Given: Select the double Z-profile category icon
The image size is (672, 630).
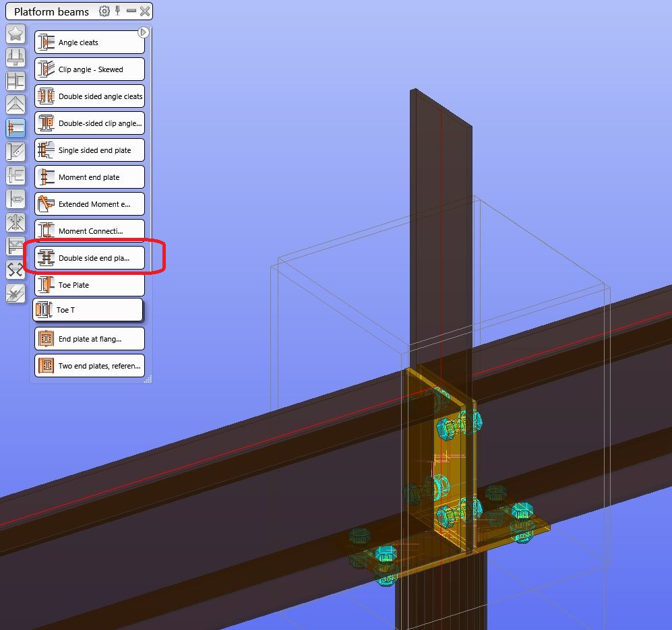Looking at the screenshot, I should [15, 270].
